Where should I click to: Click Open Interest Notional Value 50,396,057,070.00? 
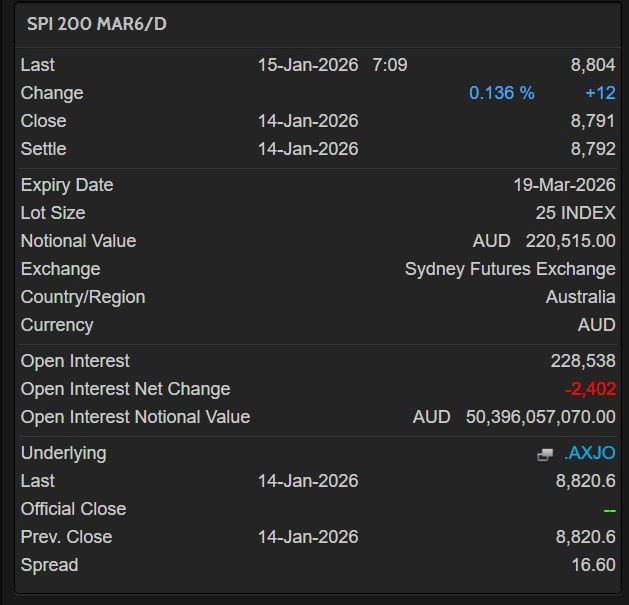tap(540, 417)
